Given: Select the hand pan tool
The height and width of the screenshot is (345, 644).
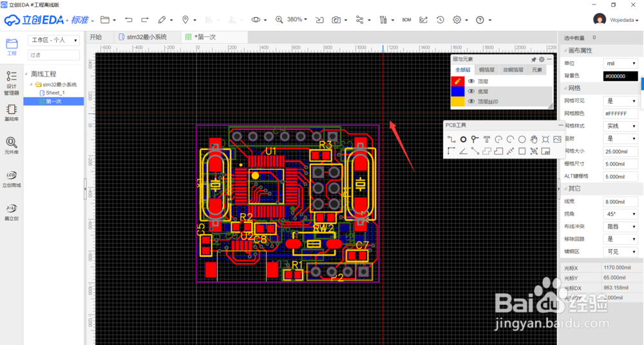Looking at the screenshot, I should tap(533, 139).
